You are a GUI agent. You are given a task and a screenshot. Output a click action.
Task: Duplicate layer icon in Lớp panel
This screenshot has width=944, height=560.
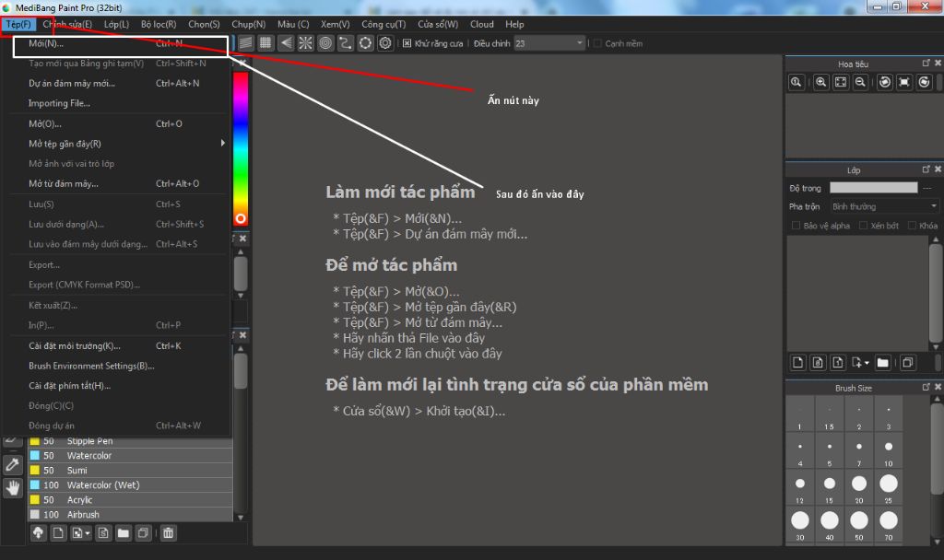coord(908,362)
